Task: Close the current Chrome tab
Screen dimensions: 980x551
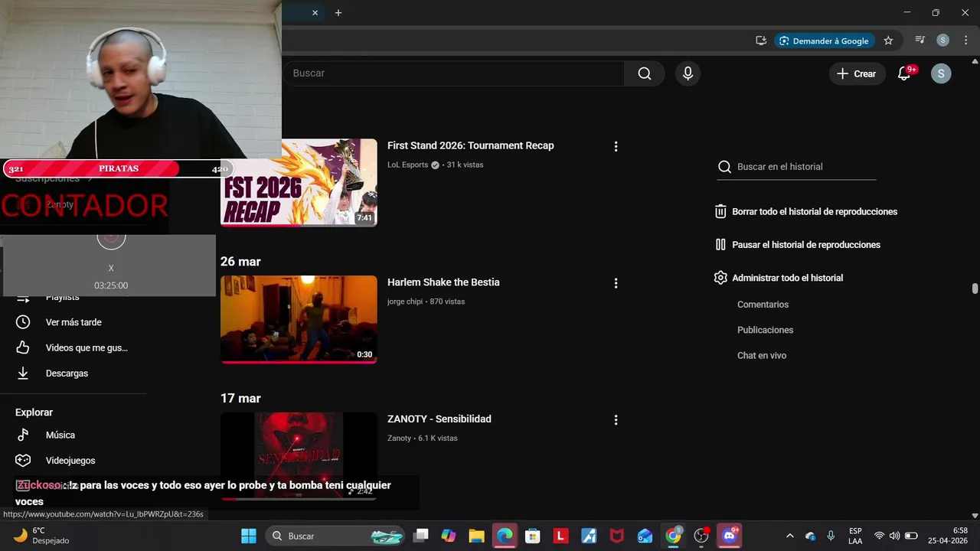Action: [315, 13]
